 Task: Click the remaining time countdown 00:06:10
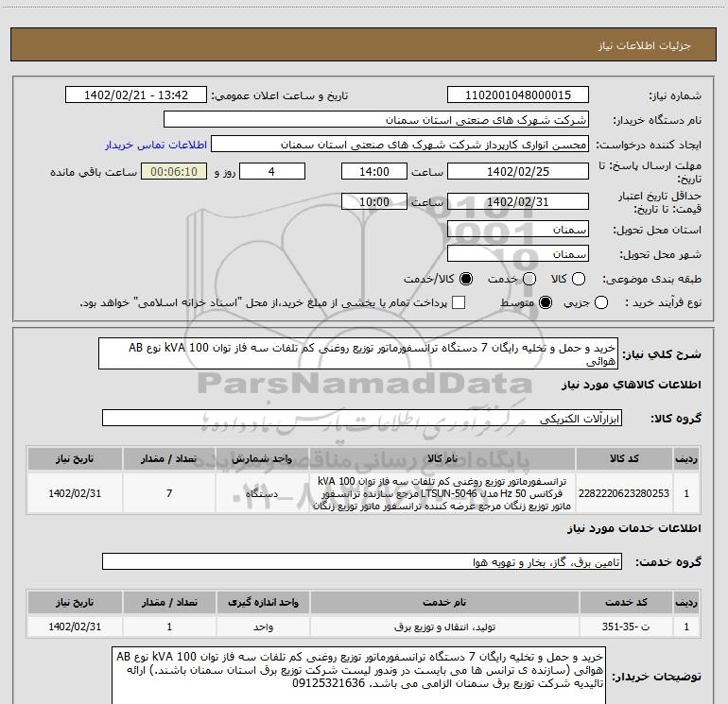[x=174, y=171]
